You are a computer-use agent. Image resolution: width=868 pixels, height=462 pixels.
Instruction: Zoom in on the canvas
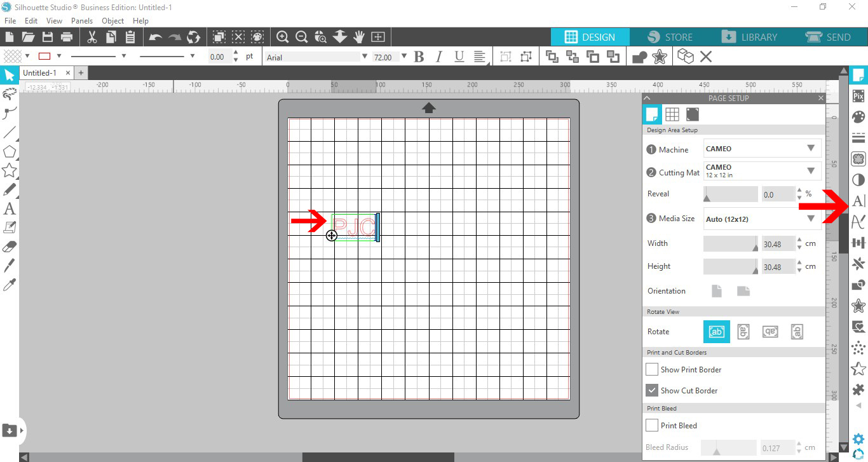tap(283, 37)
